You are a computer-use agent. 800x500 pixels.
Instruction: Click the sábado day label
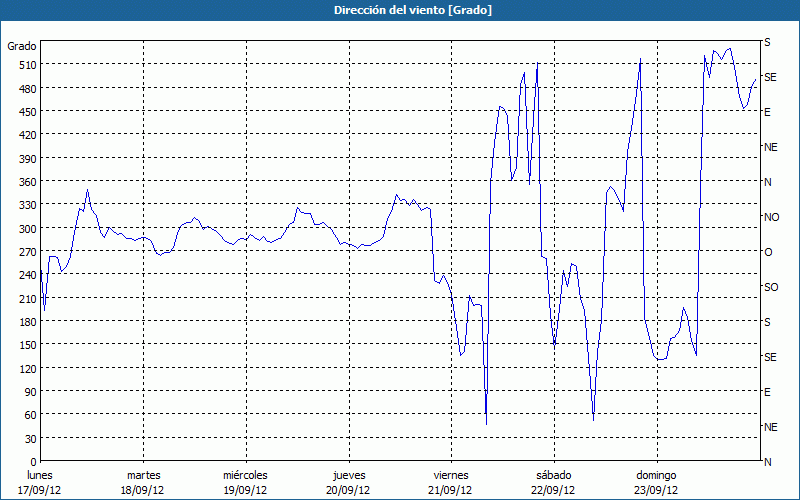click(x=552, y=475)
